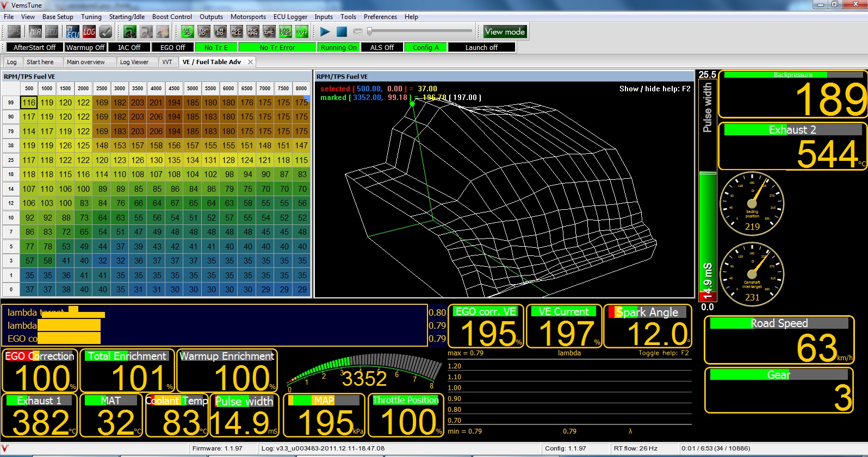The width and height of the screenshot is (868, 457).
Task: Click the IAC toolbar icon
Action: click(269, 32)
